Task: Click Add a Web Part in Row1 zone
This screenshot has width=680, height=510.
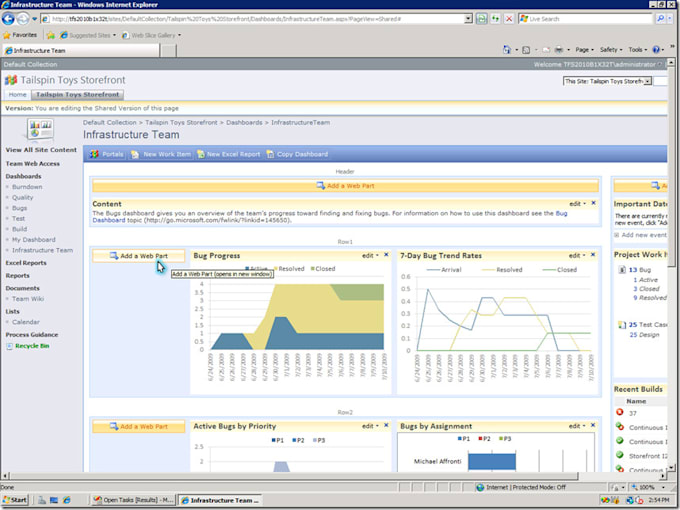Action: 139,256
